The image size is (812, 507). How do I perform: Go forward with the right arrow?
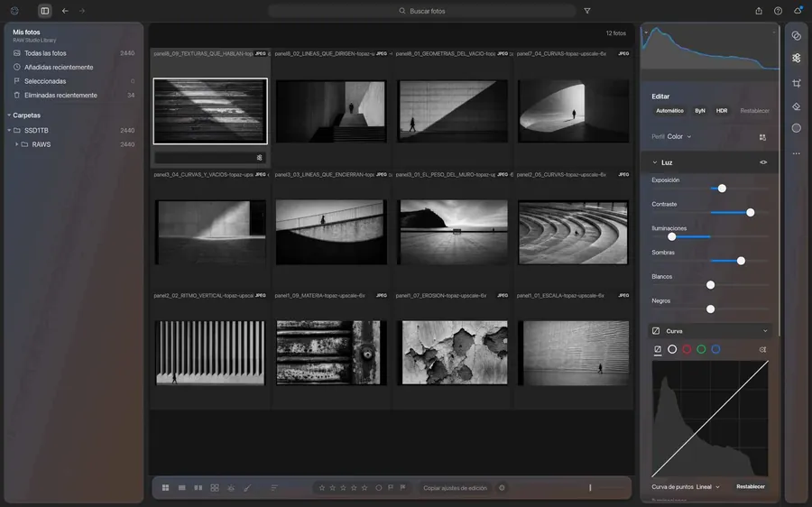[82, 11]
